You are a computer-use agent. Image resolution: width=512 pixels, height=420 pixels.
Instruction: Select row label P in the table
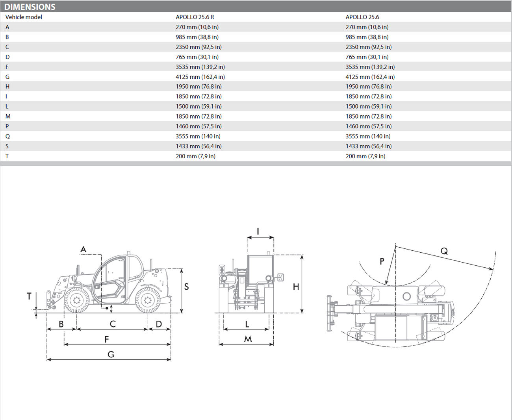point(7,126)
